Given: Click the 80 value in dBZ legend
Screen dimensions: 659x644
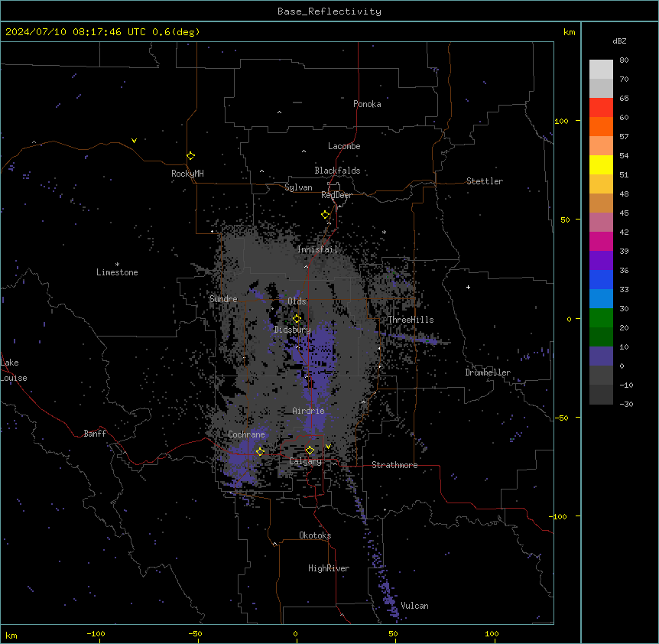Looking at the screenshot, I should 624,60.
